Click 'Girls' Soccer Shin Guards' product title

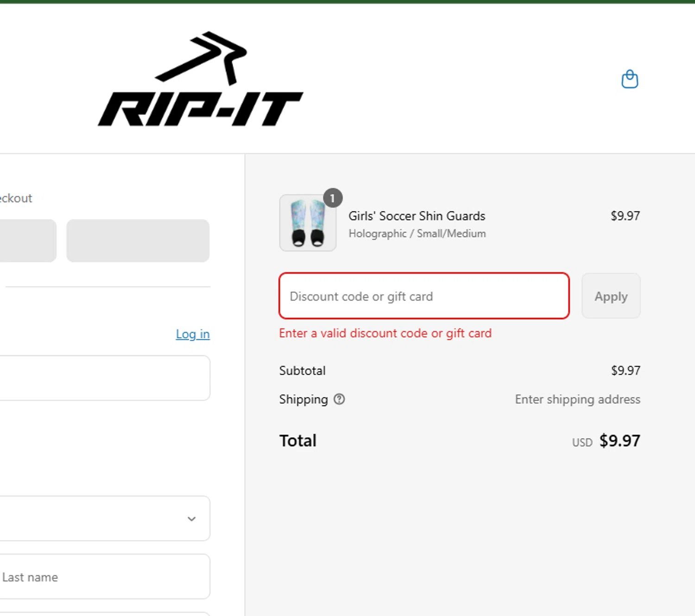[x=417, y=216]
